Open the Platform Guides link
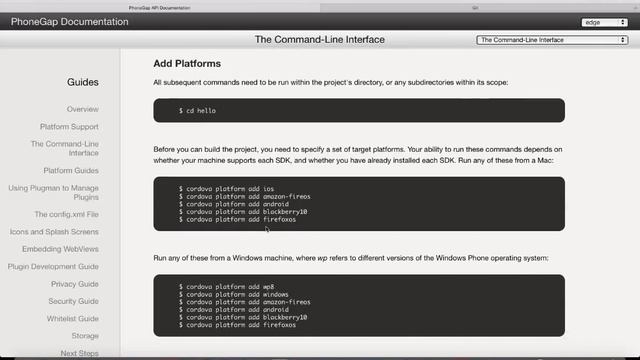640x360 pixels. [x=71, y=171]
